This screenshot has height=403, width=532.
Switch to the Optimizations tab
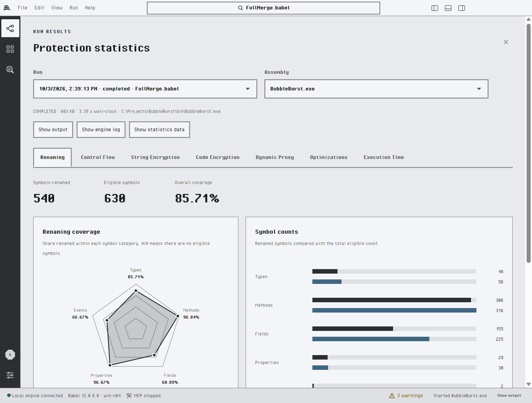click(329, 157)
